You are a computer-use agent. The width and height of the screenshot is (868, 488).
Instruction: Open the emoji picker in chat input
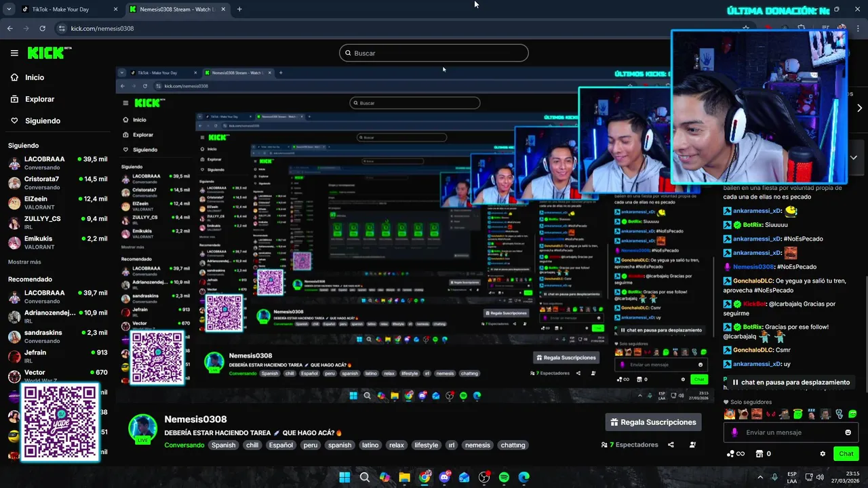[x=848, y=432]
